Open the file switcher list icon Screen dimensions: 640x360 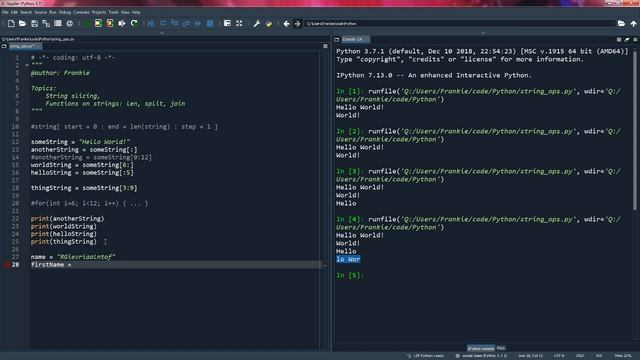point(58,24)
